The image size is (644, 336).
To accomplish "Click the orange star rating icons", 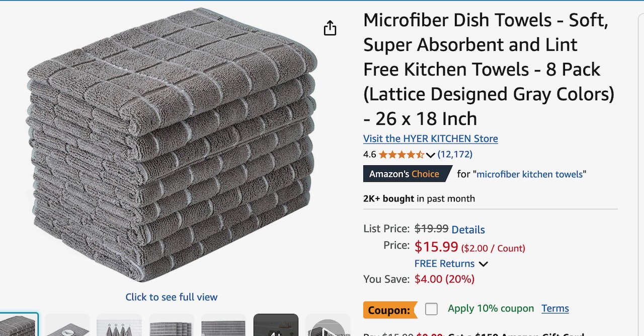I will [401, 155].
